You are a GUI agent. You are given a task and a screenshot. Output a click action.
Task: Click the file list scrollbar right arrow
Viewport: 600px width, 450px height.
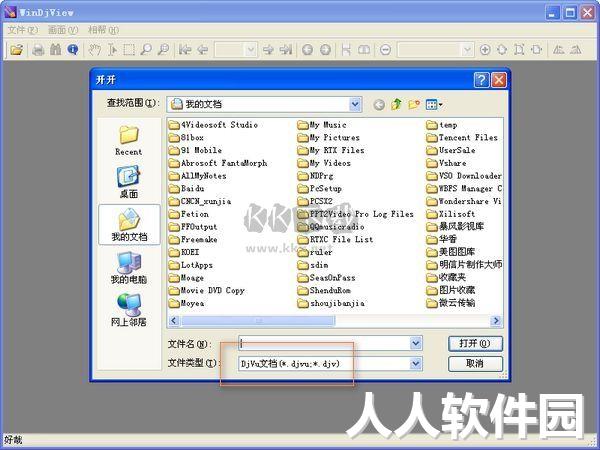click(x=496, y=320)
